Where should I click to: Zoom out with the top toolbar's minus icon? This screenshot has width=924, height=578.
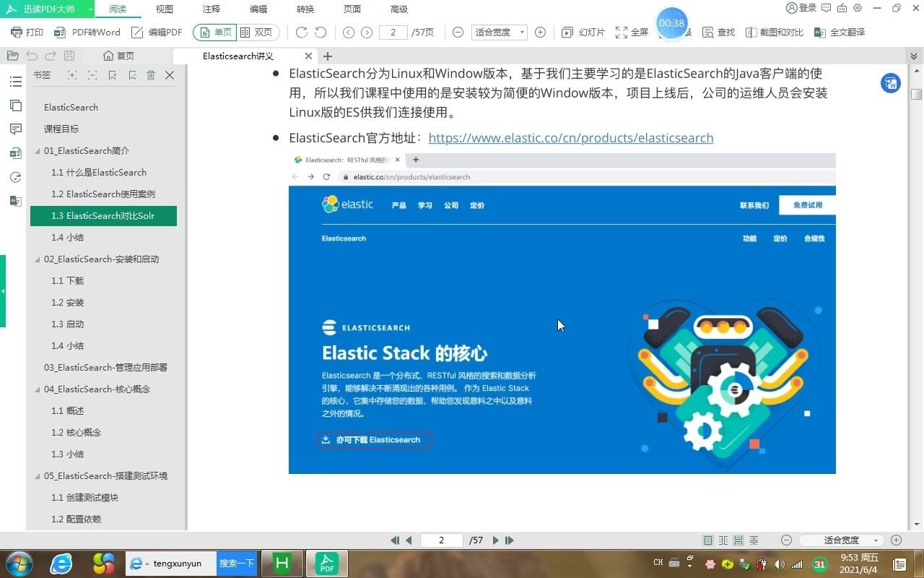pyautogui.click(x=458, y=33)
